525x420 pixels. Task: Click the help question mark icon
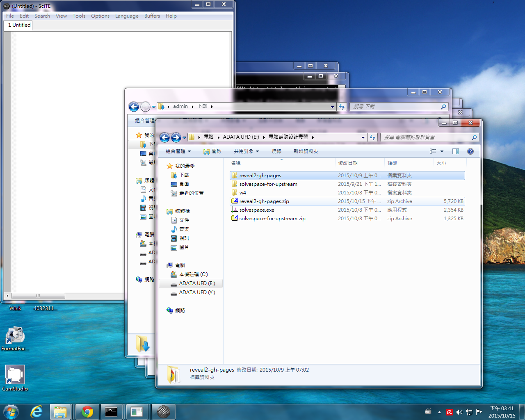tap(470, 151)
